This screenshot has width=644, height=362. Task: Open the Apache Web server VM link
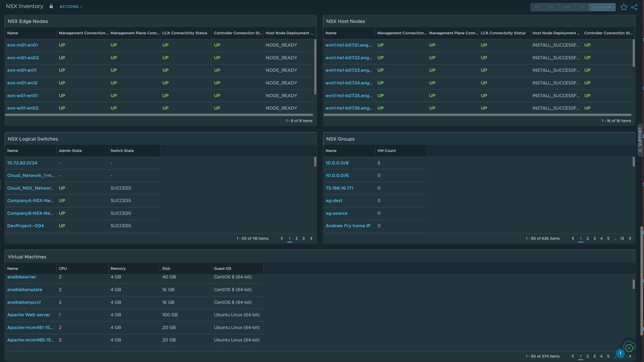point(28,315)
